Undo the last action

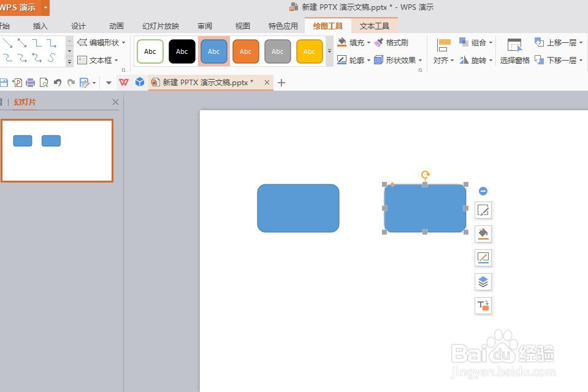pyautogui.click(x=58, y=83)
